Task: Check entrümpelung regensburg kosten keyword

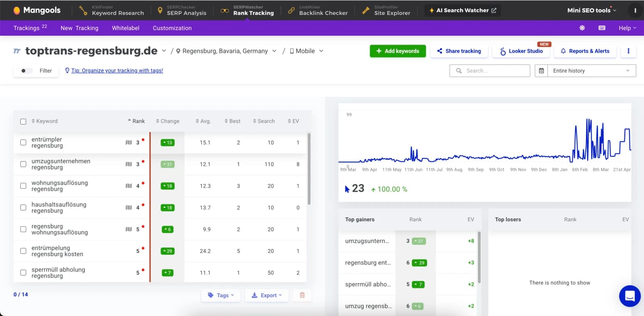Action: click(x=23, y=251)
